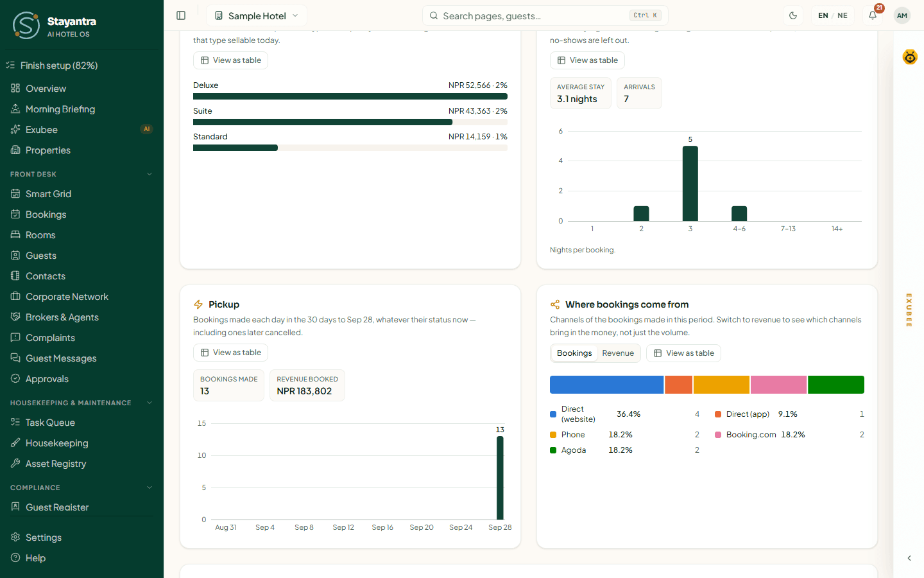View nights per booking as table

click(x=587, y=60)
